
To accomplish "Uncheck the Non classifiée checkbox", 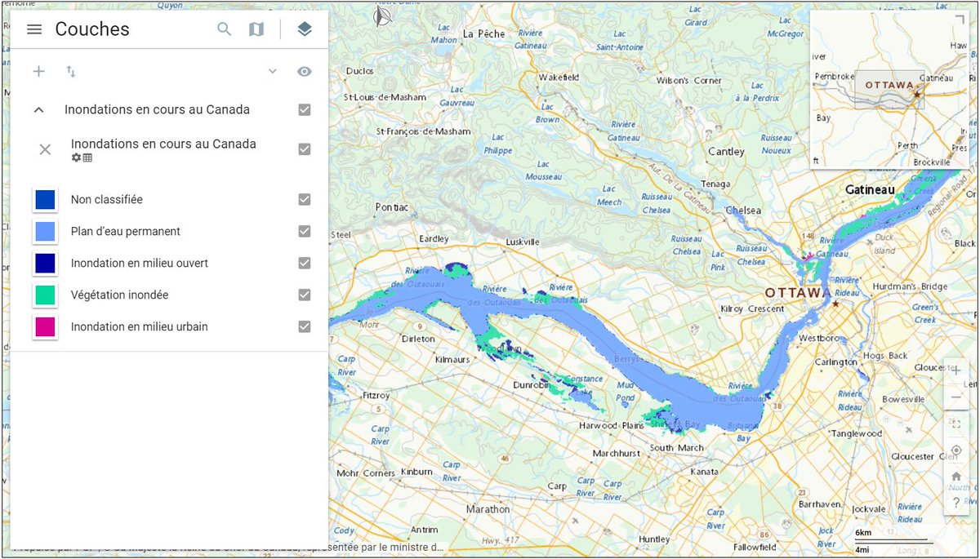I will [x=305, y=199].
